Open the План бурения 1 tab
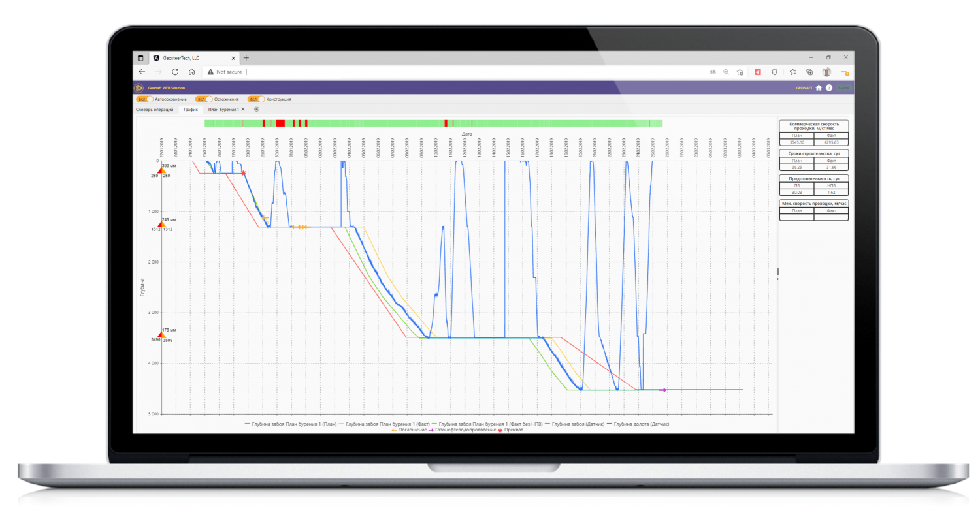This screenshot has width=980, height=517. pyautogui.click(x=223, y=110)
